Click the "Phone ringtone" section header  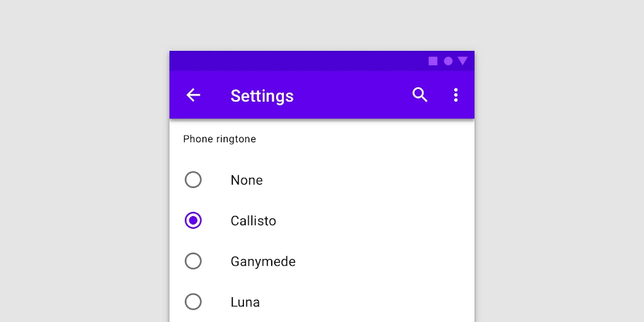tap(220, 139)
